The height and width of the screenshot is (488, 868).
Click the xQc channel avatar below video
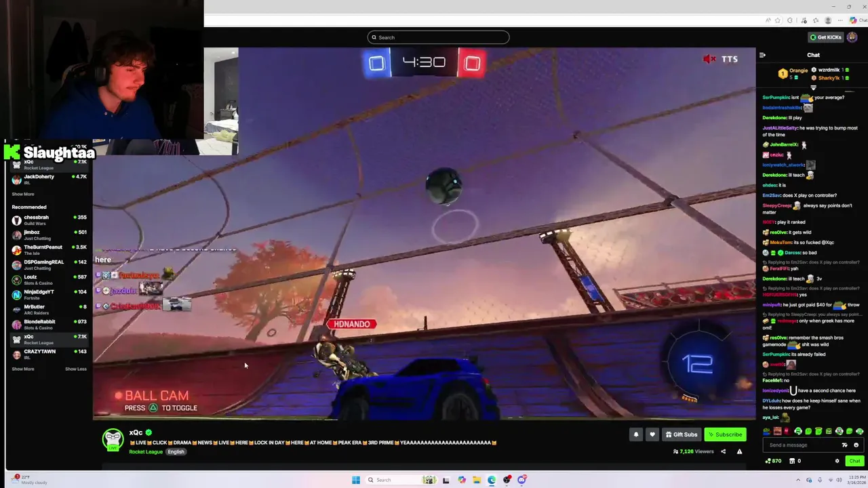click(113, 439)
